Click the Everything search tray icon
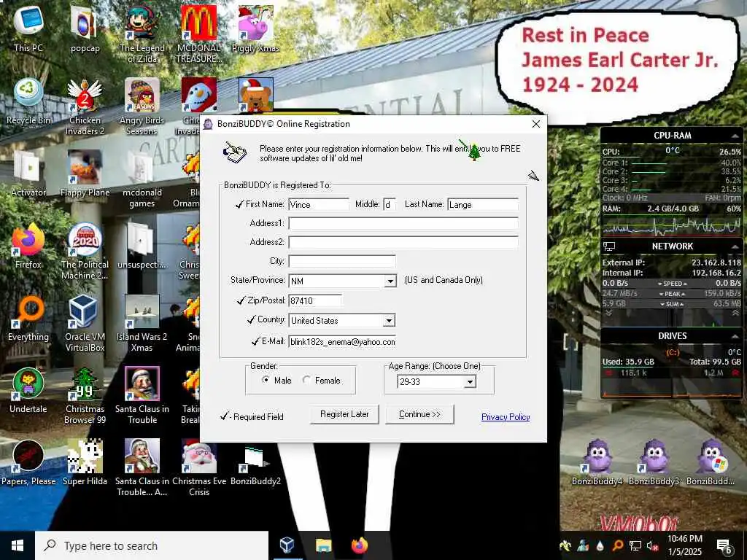Image resolution: width=747 pixels, height=560 pixels. pos(617,545)
